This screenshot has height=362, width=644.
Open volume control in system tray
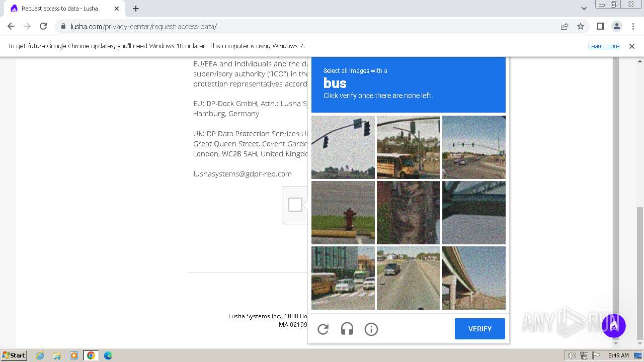(572, 355)
